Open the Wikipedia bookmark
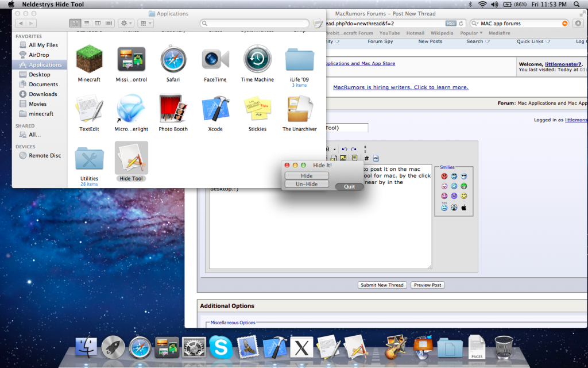Image resolution: width=588 pixels, height=368 pixels. pyautogui.click(x=442, y=33)
